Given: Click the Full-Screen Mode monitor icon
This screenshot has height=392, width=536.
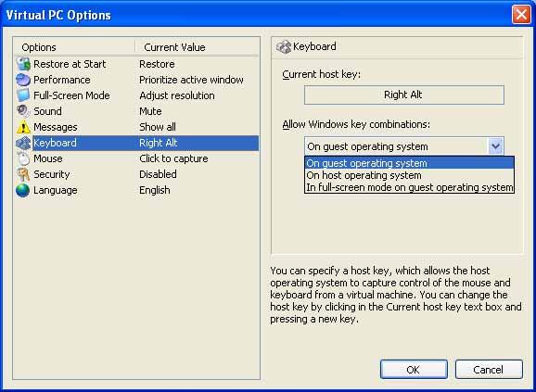Looking at the screenshot, I should pos(23,95).
